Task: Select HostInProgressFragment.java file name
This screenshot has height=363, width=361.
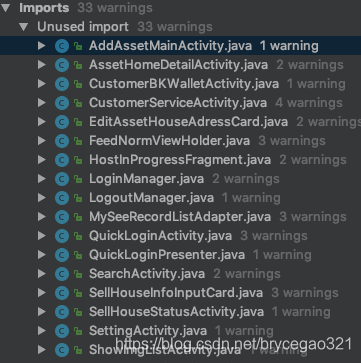Action: pos(180,160)
